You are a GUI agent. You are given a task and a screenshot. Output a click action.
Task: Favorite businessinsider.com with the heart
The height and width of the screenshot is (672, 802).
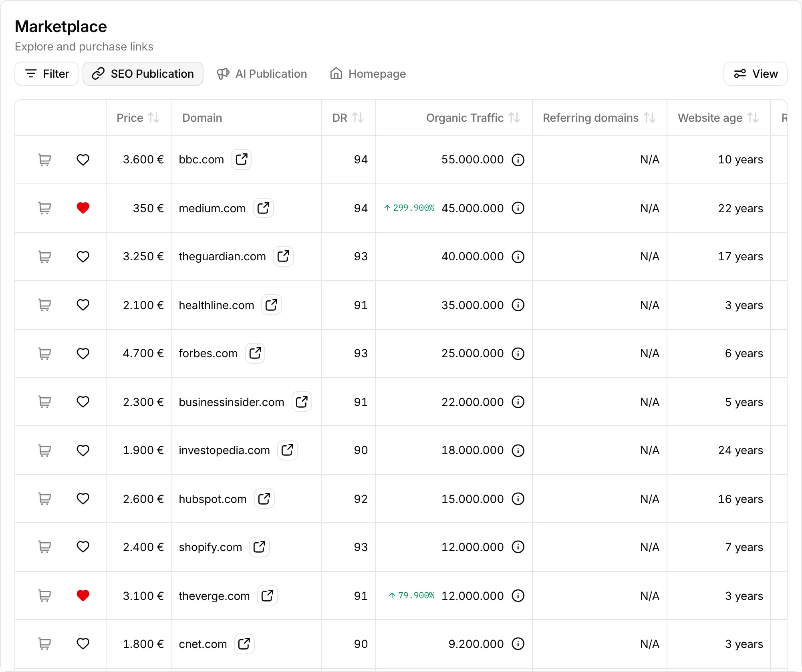[x=83, y=402]
